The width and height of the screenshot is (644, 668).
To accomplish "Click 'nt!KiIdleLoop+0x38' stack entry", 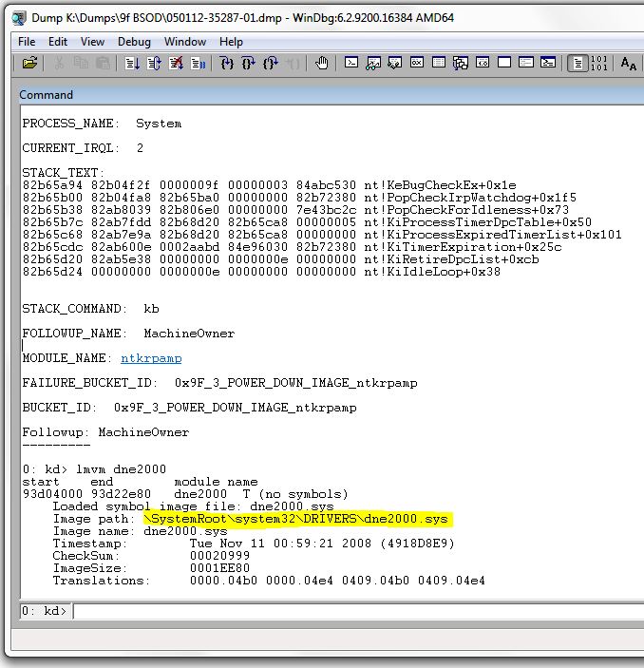I will click(432, 272).
